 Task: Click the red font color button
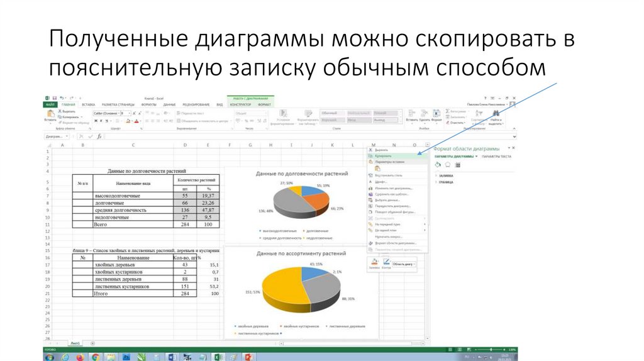point(136,121)
